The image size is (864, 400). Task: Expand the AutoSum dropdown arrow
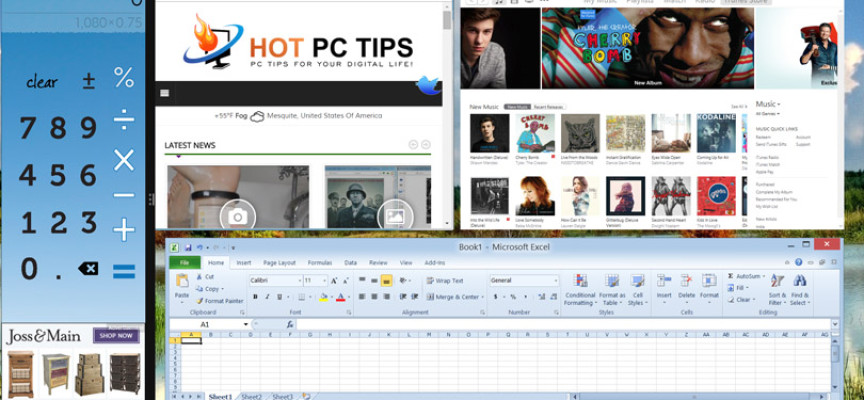pyautogui.click(x=765, y=276)
